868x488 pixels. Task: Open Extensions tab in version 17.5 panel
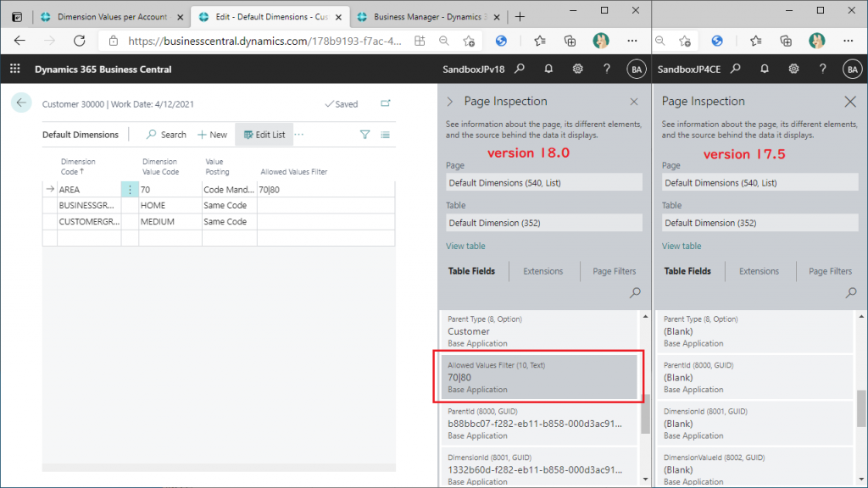[759, 271]
